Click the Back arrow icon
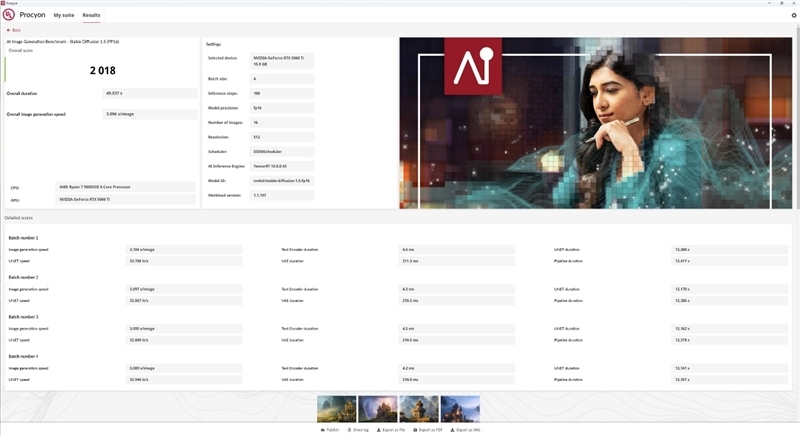This screenshot has height=435, width=800. pos(8,31)
